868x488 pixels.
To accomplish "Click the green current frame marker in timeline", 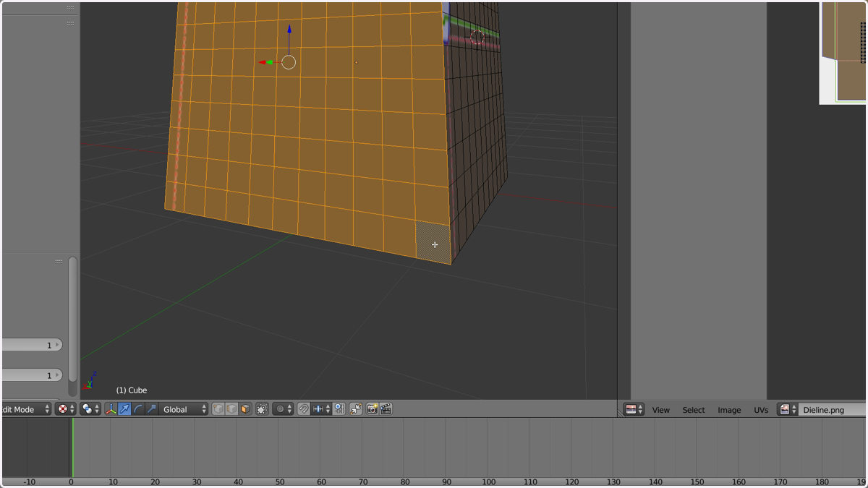I will tap(72, 448).
